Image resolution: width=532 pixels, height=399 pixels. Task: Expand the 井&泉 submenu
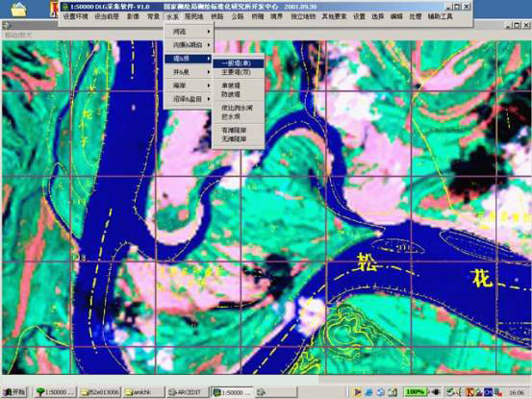tap(189, 72)
